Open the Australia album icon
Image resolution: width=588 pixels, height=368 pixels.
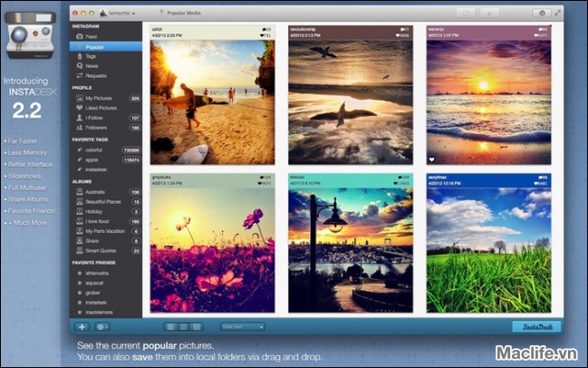(x=79, y=192)
